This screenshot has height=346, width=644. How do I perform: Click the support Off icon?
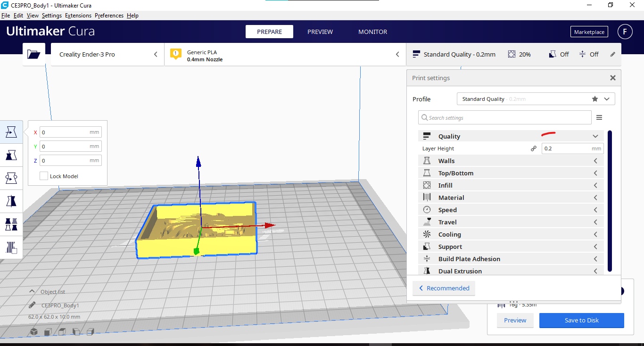553,54
